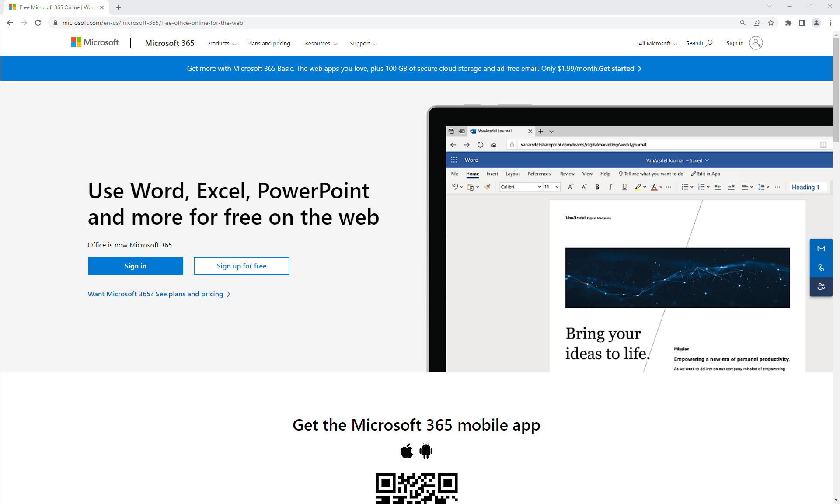The image size is (840, 504).
Task: Select the Android robot icon
Action: 426,451
